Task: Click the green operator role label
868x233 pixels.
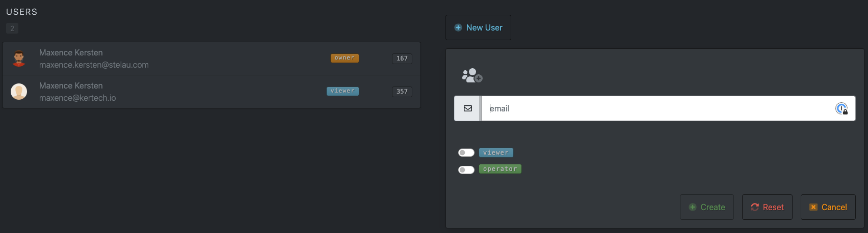Action: click(500, 169)
